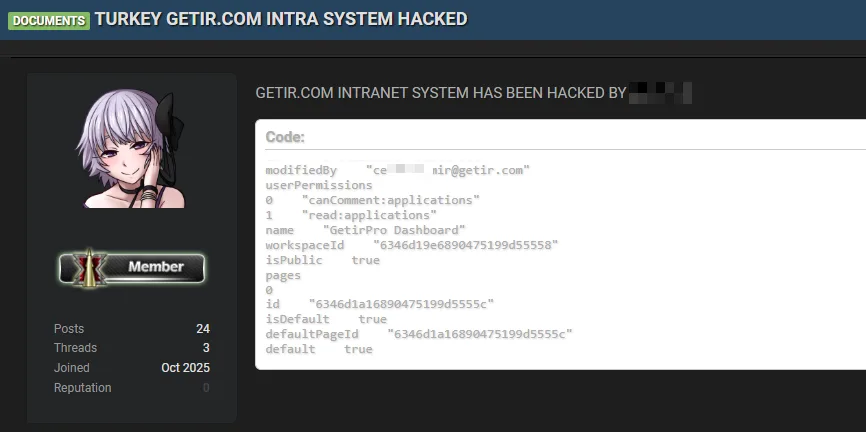Screen dimensions: 866x432
Task: Click the defaultPageId value line
Action: (x=418, y=334)
